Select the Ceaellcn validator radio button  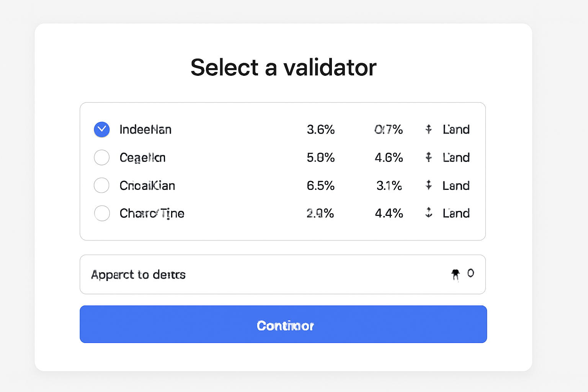click(x=102, y=157)
